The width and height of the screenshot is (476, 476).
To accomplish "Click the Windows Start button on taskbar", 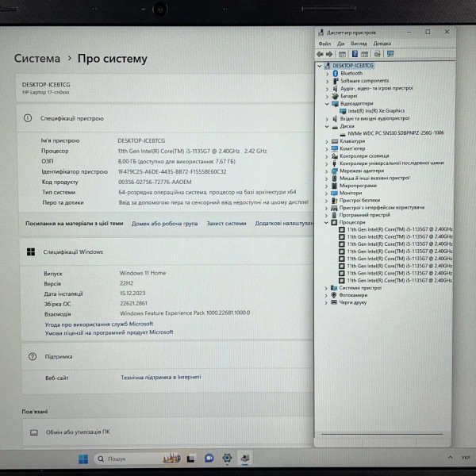I will [83, 459].
